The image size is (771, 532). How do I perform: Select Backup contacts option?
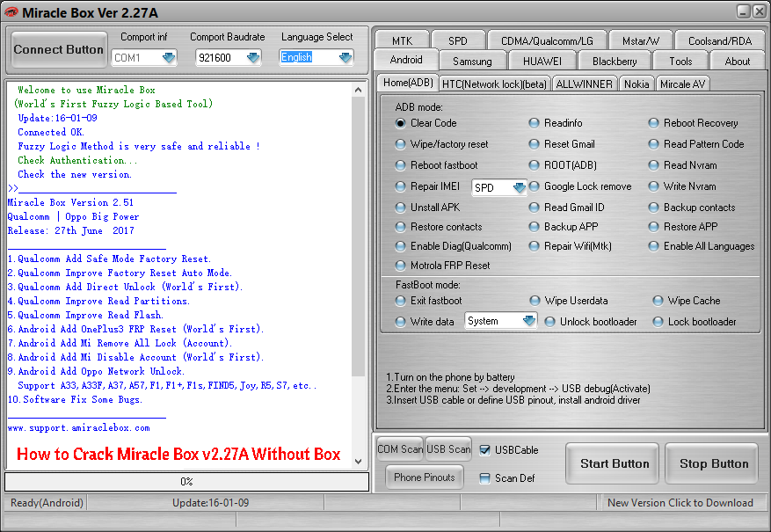pyautogui.click(x=653, y=208)
